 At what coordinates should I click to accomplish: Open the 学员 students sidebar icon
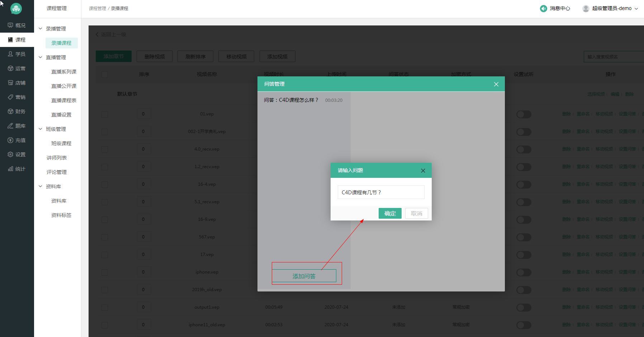click(x=10, y=54)
